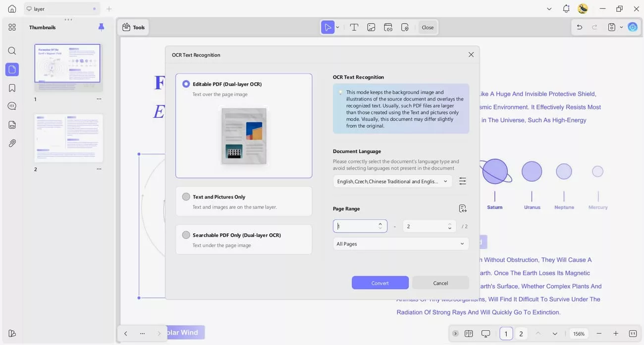The width and height of the screenshot is (644, 345).
Task: Select the cursor selection tool
Action: [x=327, y=27]
